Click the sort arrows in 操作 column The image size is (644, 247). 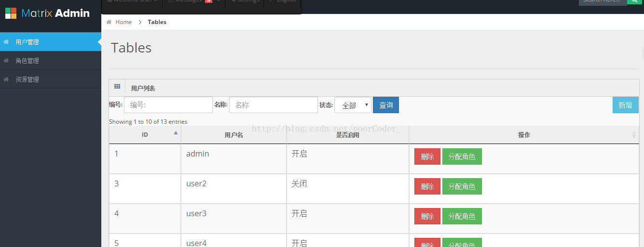tap(634, 135)
